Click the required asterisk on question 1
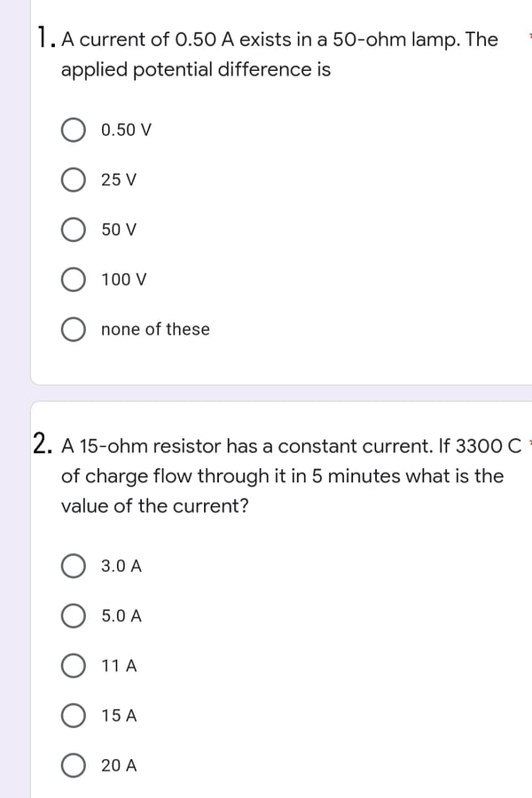The image size is (532, 798). tap(529, 37)
